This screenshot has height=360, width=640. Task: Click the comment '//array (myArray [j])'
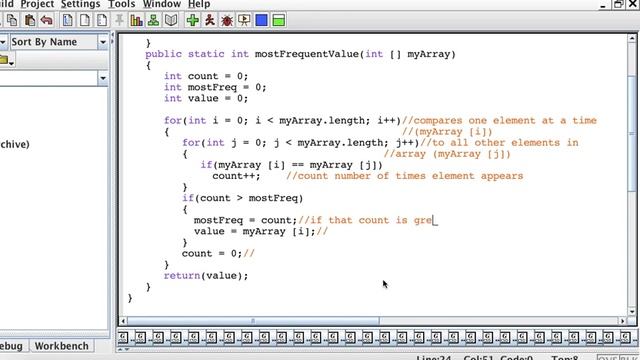pyautogui.click(x=447, y=154)
